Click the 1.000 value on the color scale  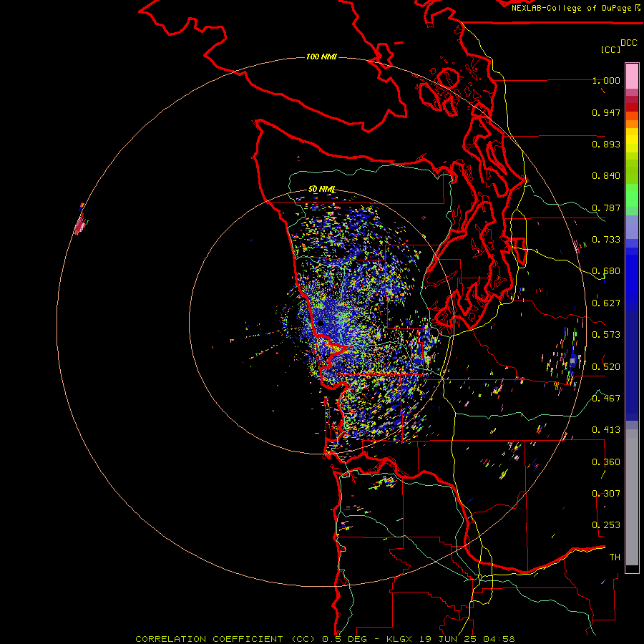click(x=606, y=80)
